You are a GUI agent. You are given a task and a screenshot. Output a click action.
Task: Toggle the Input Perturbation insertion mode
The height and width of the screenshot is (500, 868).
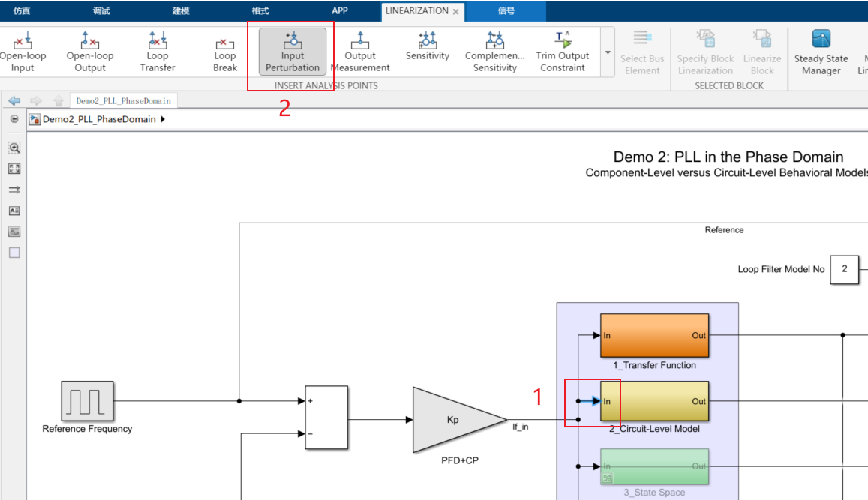click(291, 50)
